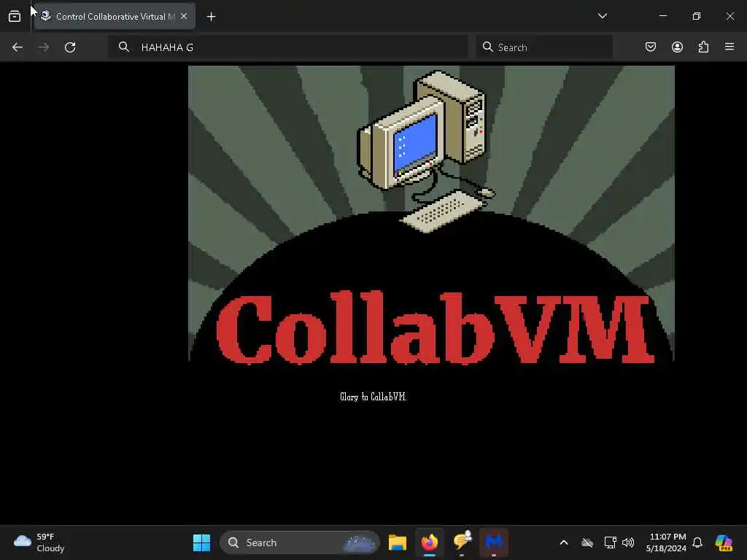The image size is (747, 560).
Task: Open the Windows Start menu
Action: coord(201,542)
